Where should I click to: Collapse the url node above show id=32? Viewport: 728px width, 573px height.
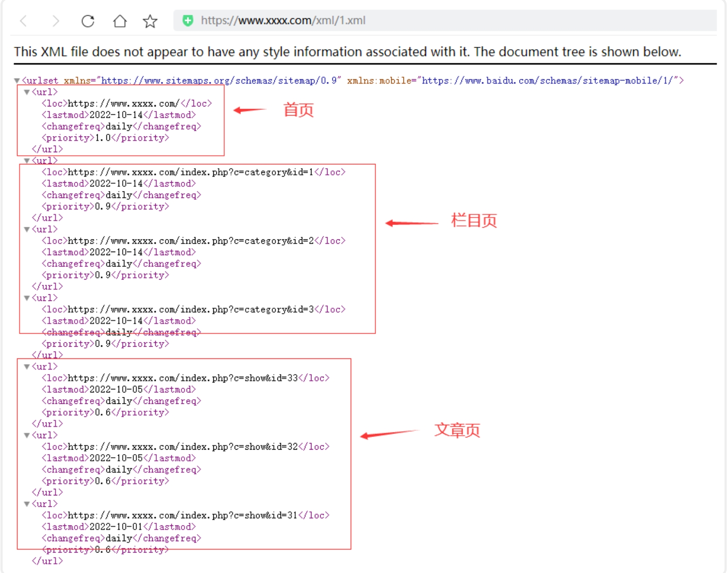[x=27, y=435]
